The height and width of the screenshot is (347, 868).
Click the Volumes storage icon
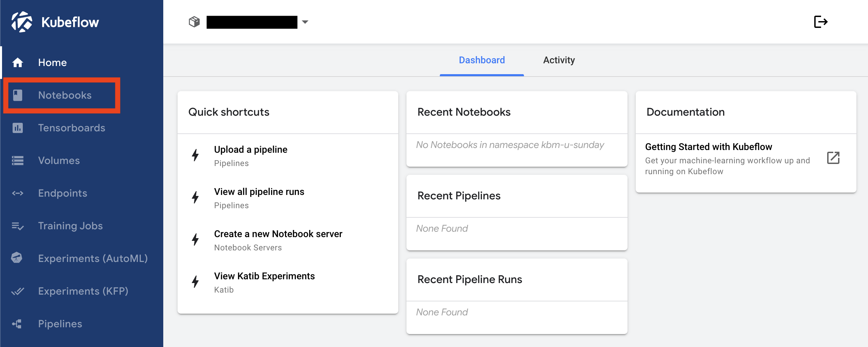click(18, 161)
